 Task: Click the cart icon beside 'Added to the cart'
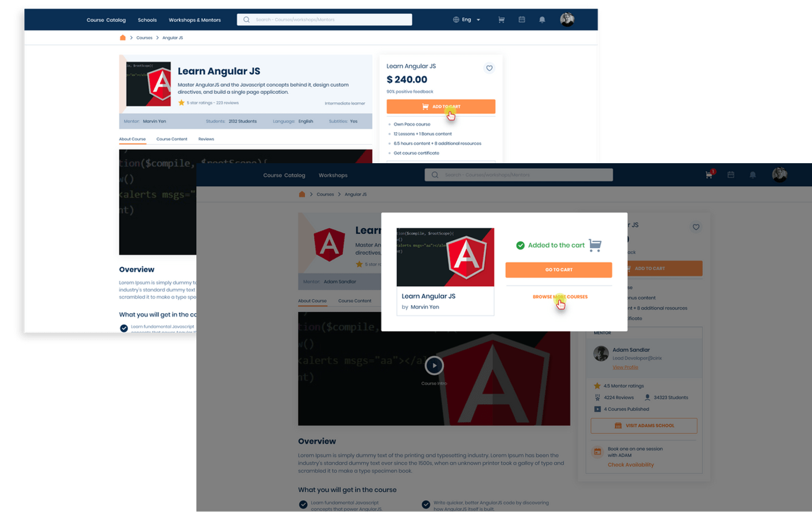pyautogui.click(x=595, y=245)
